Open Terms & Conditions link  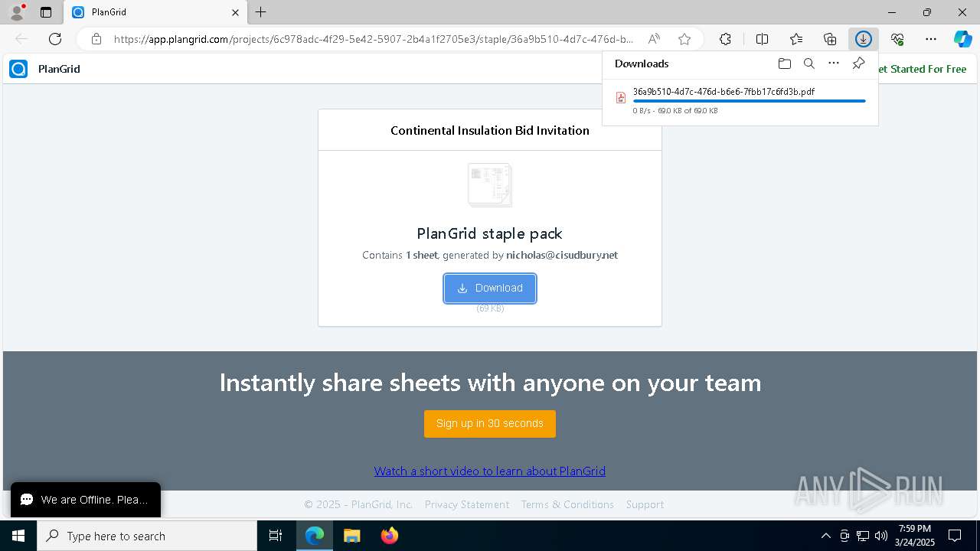tap(567, 504)
